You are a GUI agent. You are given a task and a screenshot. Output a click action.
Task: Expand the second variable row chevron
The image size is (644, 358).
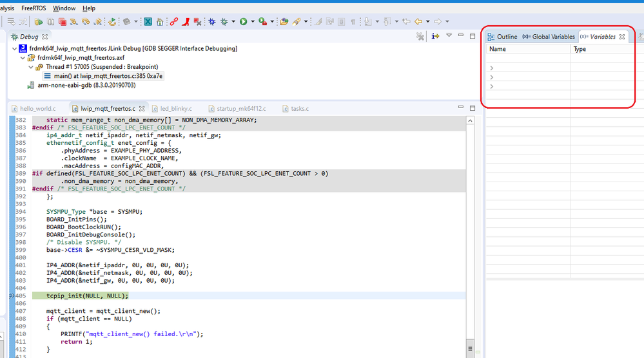pos(492,77)
